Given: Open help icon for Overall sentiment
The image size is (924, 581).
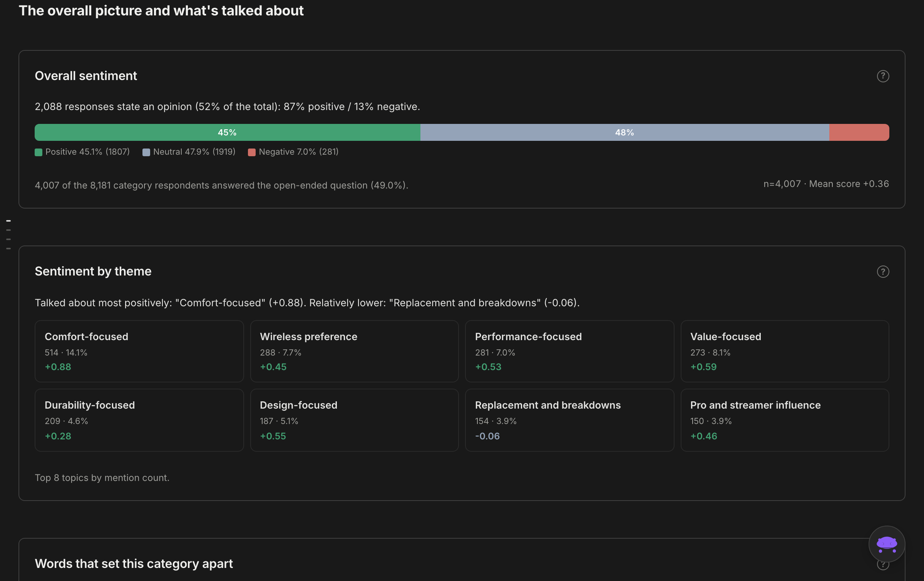Looking at the screenshot, I should click(883, 76).
